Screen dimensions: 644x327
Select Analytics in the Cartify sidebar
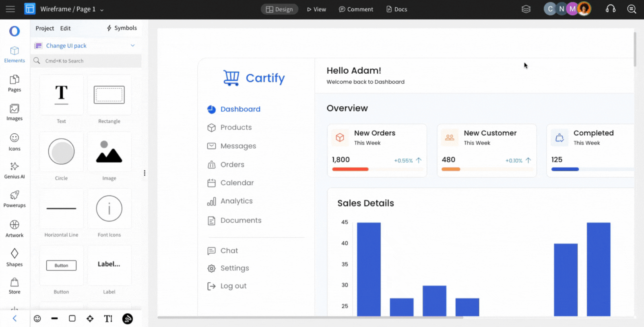click(x=230, y=201)
